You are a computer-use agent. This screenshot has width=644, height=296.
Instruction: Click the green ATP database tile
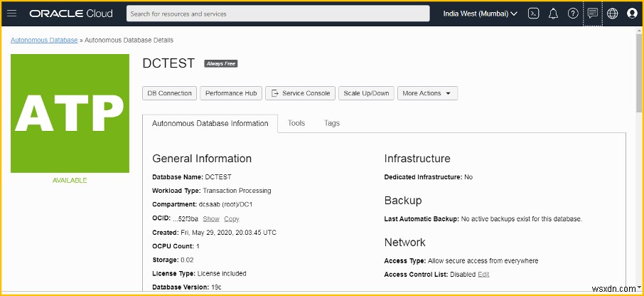point(70,113)
